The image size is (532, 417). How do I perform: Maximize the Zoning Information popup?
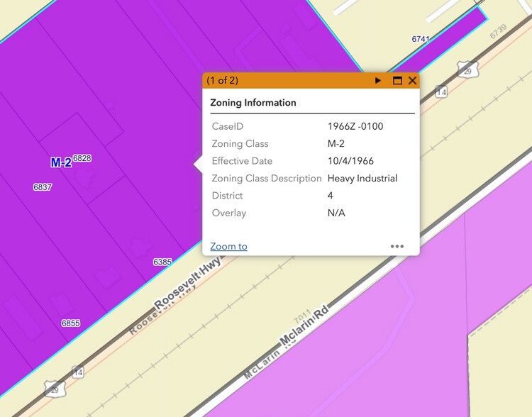pyautogui.click(x=397, y=81)
